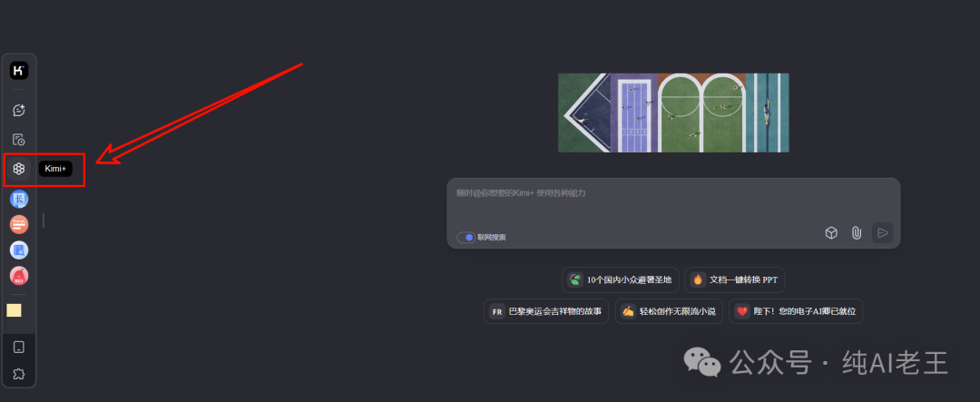Open the browser extension puzzle icon

pos(19,374)
